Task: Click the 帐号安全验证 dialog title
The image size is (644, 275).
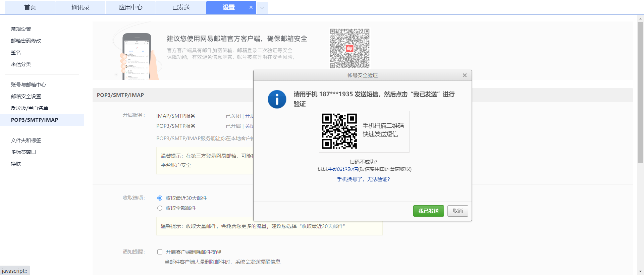Action: pyautogui.click(x=363, y=75)
